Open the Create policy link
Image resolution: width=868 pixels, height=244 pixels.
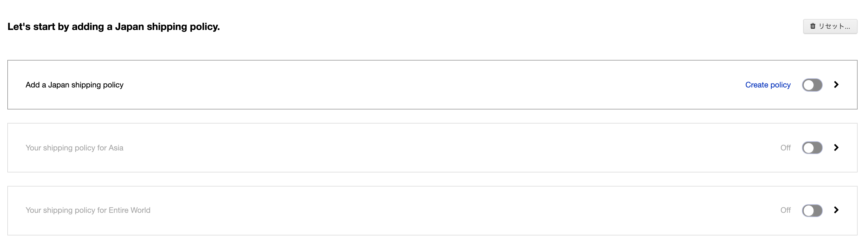click(768, 85)
